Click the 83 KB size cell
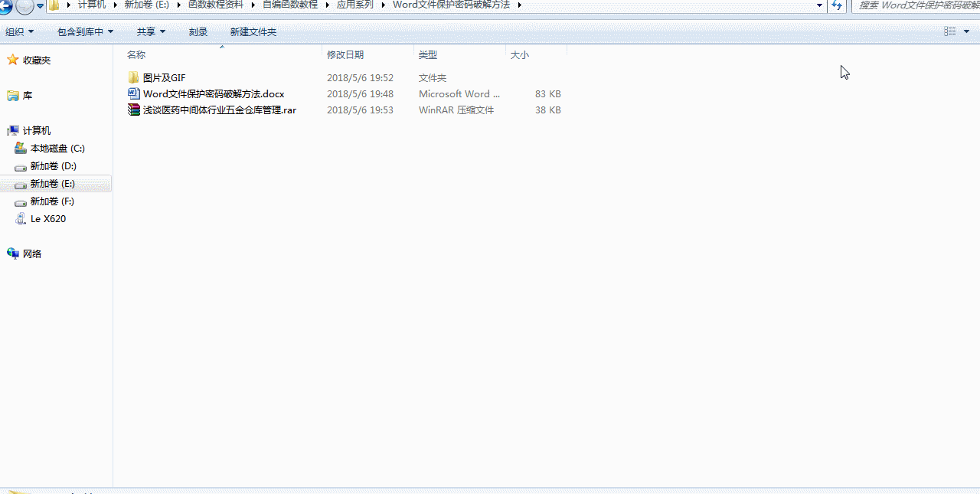Screen dimensions: 980x494 [x=548, y=93]
